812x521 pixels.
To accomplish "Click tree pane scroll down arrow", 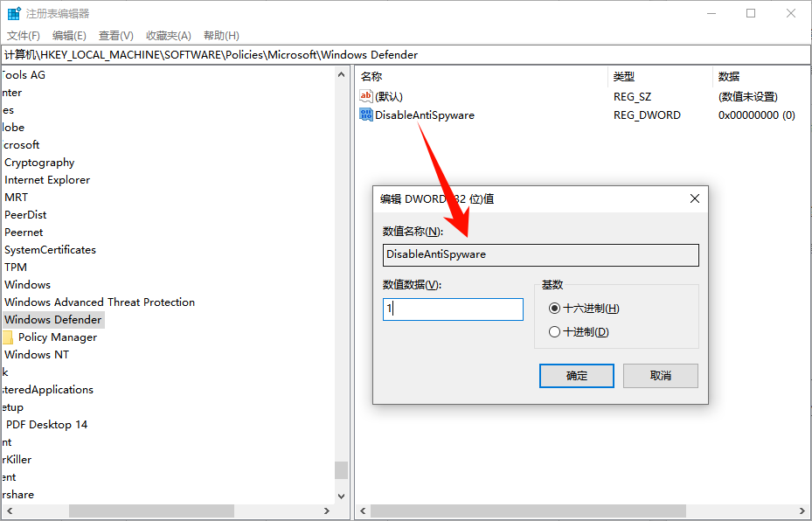I will pos(341,497).
